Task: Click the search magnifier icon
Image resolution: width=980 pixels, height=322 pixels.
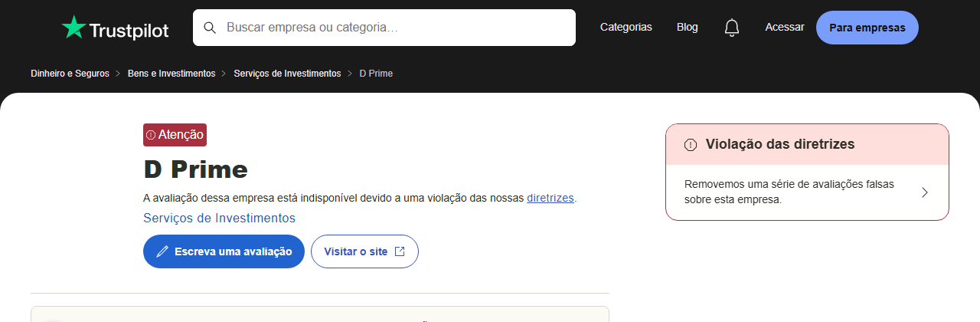Action: pyautogui.click(x=210, y=28)
